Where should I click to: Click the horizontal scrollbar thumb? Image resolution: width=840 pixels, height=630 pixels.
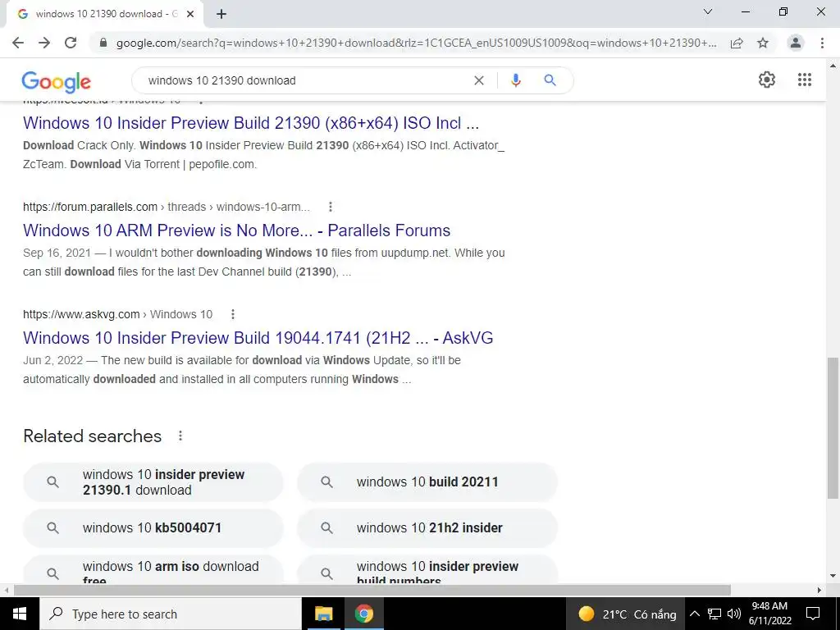(x=372, y=591)
